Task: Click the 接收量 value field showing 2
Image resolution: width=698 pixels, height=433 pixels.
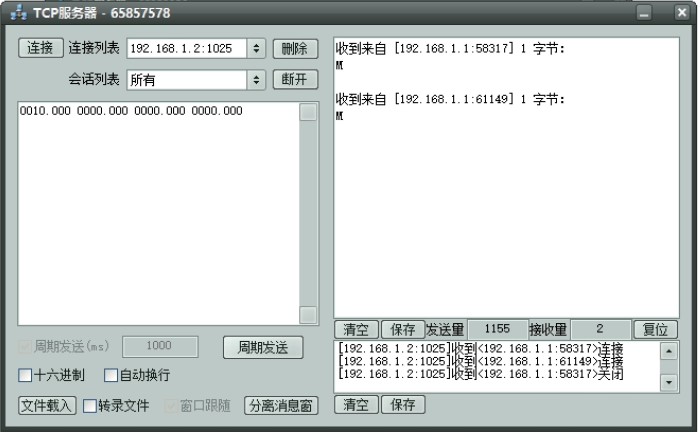Action: point(601,329)
